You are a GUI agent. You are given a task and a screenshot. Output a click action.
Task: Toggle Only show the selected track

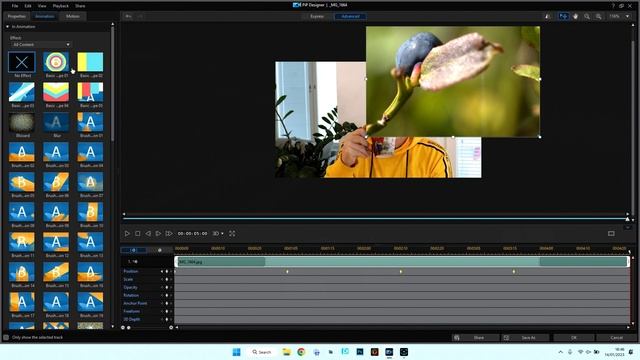tap(6, 338)
